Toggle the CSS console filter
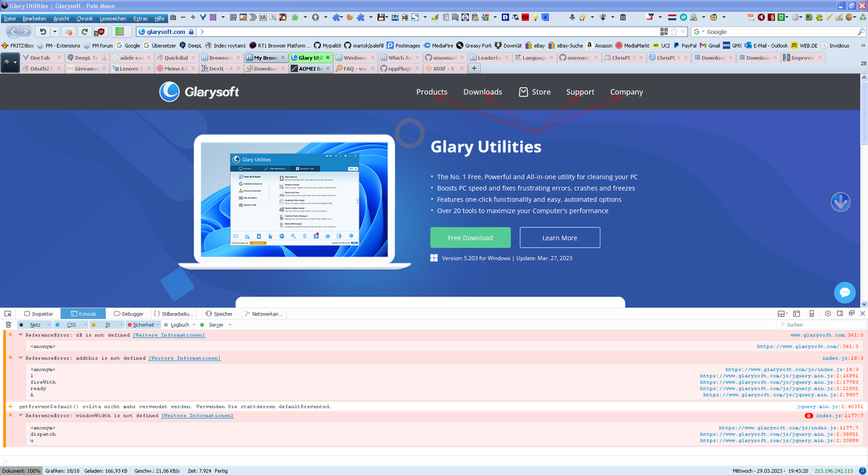The height and width of the screenshot is (475, 868). click(x=71, y=325)
